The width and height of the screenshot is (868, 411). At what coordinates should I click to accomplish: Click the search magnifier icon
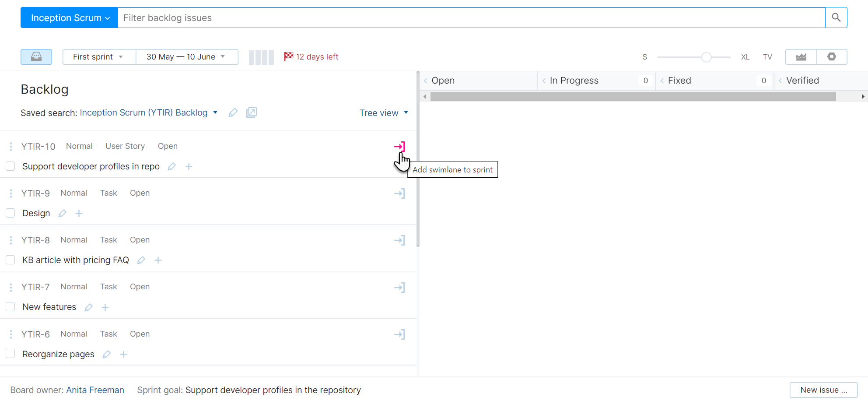(836, 18)
